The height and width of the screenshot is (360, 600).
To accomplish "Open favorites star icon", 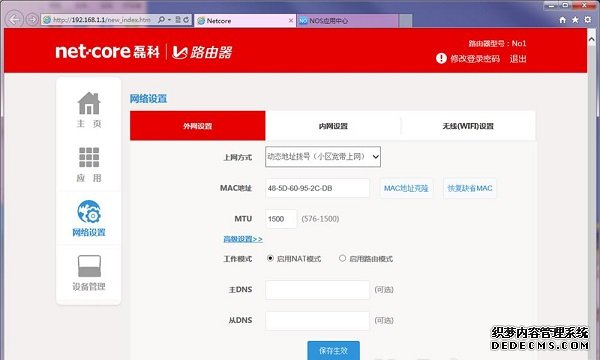I will click(575, 20).
